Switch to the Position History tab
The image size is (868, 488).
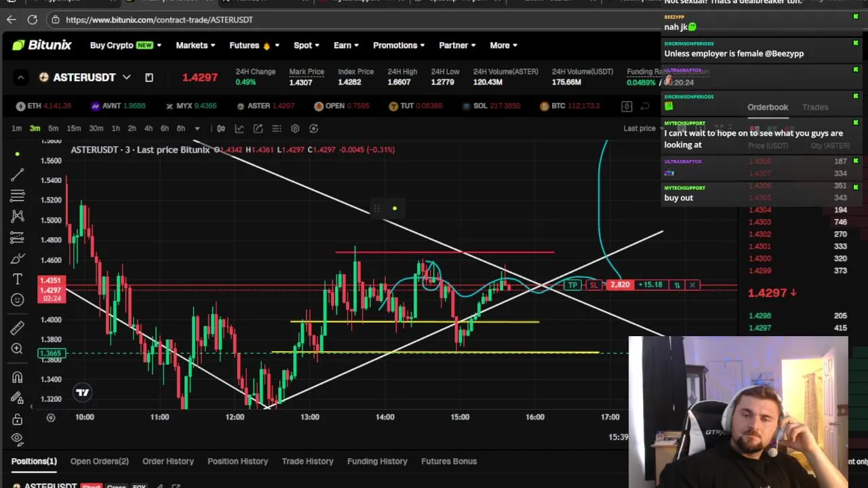[238, 461]
